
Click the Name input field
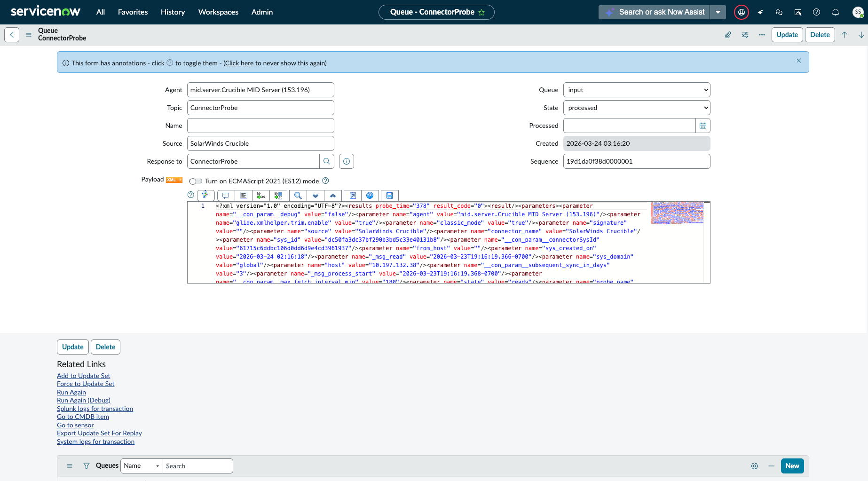coord(260,126)
